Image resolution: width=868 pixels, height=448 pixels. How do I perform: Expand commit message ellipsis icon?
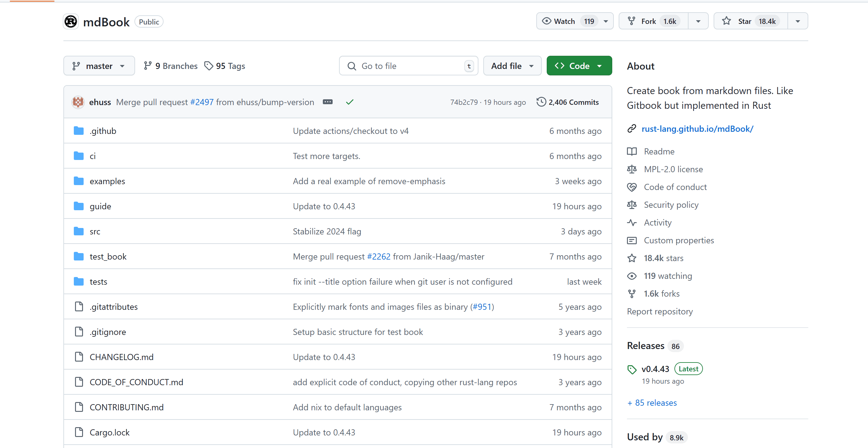(x=327, y=102)
